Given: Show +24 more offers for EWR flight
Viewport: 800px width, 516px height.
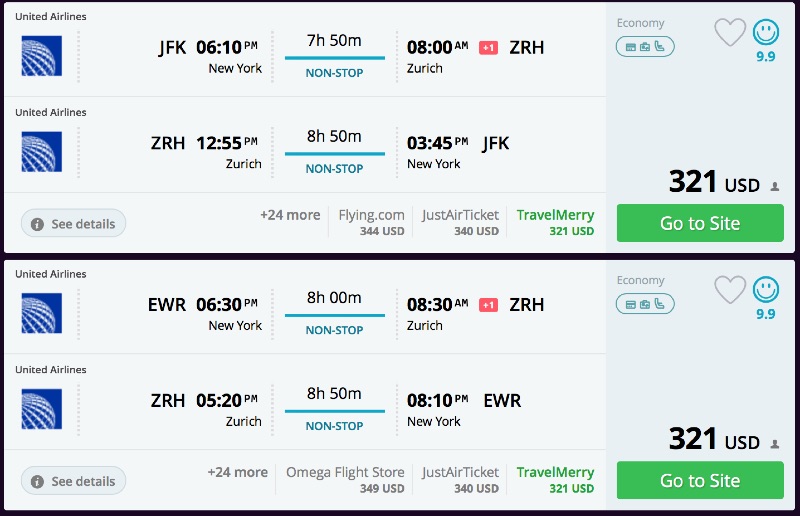Looking at the screenshot, I should click(x=237, y=472).
